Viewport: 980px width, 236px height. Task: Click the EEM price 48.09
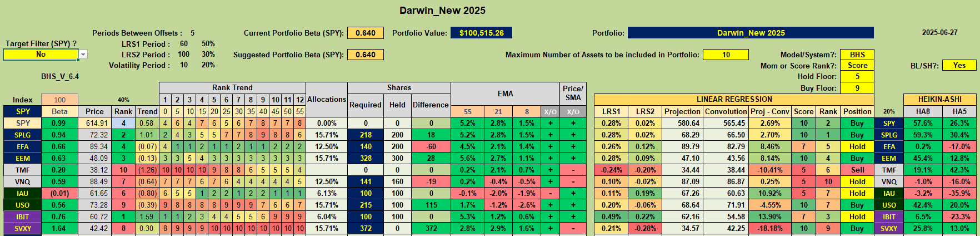[95, 158]
